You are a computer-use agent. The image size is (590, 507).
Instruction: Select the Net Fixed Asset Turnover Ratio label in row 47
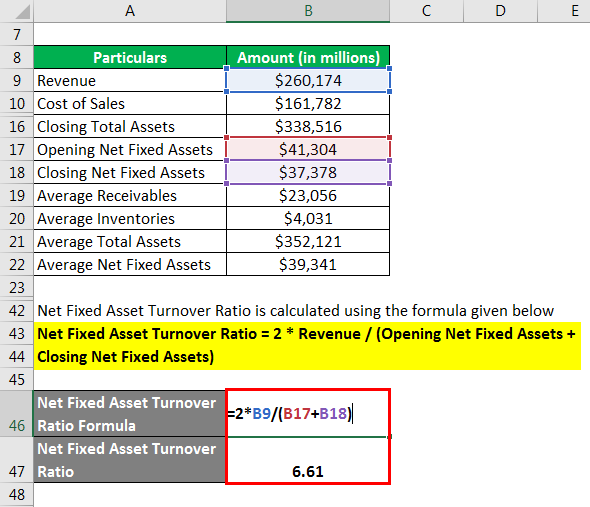(x=130, y=460)
